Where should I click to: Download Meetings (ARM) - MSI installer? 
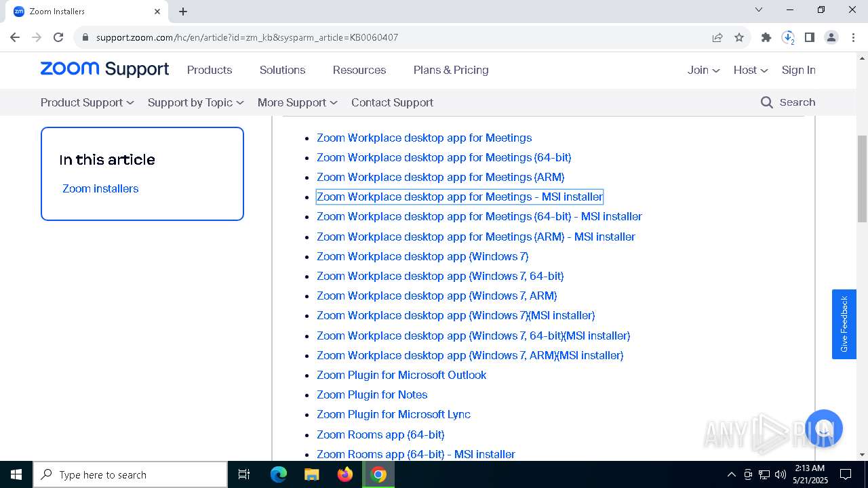[476, 237]
